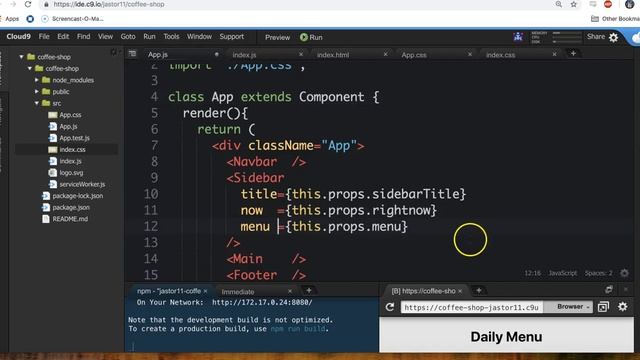This screenshot has height=360, width=640.
Task: Expand the public folder
Action: point(37,91)
